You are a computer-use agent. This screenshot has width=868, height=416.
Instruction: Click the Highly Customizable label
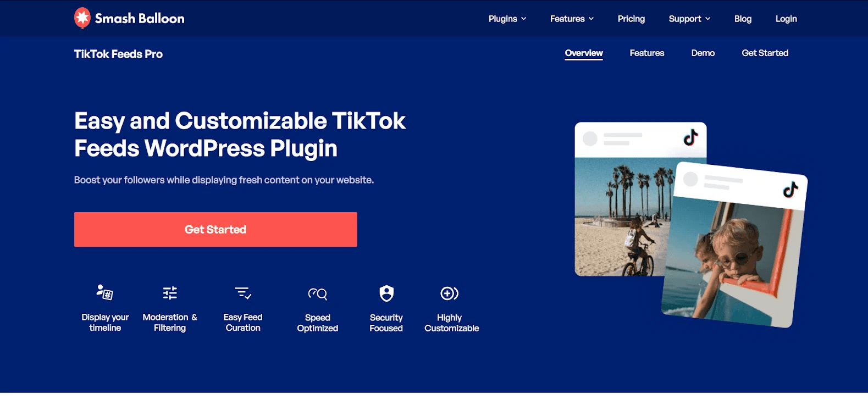tap(452, 323)
